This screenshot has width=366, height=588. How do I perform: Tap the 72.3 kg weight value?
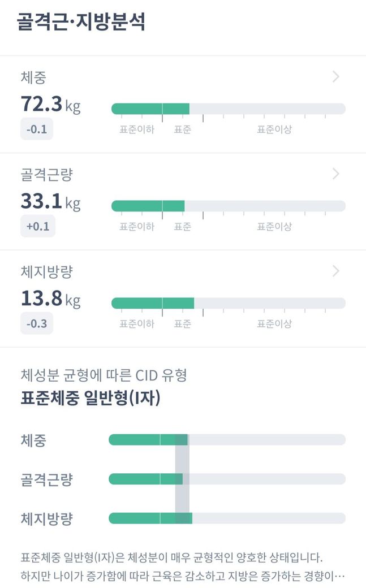click(50, 105)
